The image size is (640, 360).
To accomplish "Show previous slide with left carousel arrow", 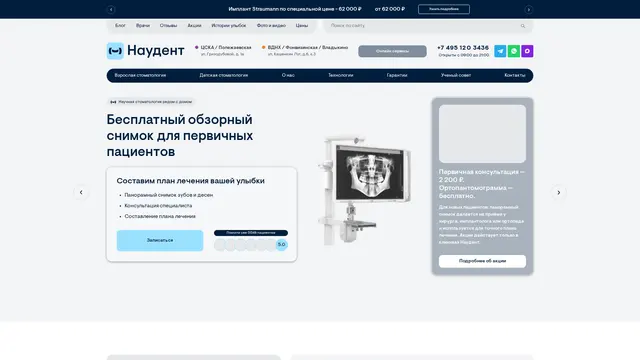I will 81,192.
